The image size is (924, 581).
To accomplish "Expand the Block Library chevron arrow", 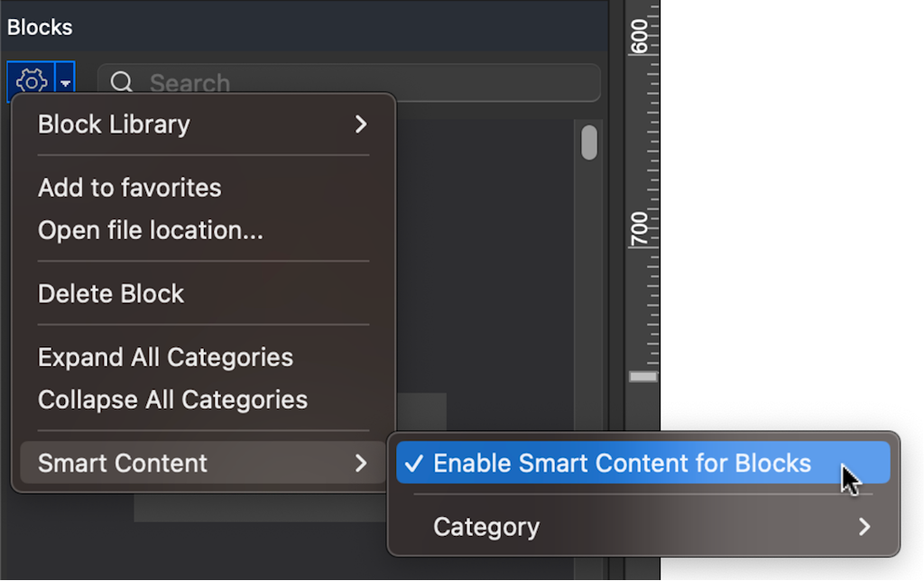I will point(361,124).
